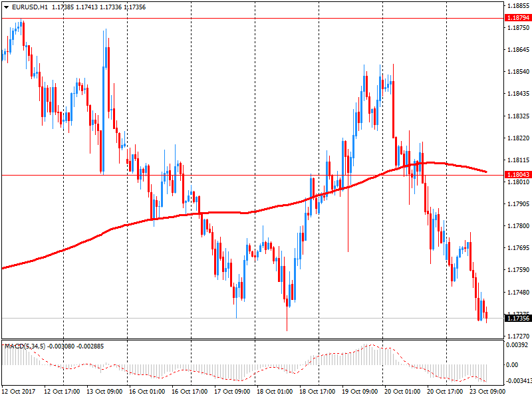Click the 1.18855 price scale value

pos(518,5)
